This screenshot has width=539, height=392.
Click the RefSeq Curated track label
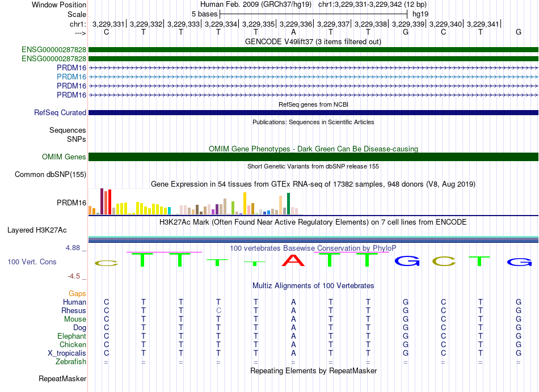coord(60,112)
